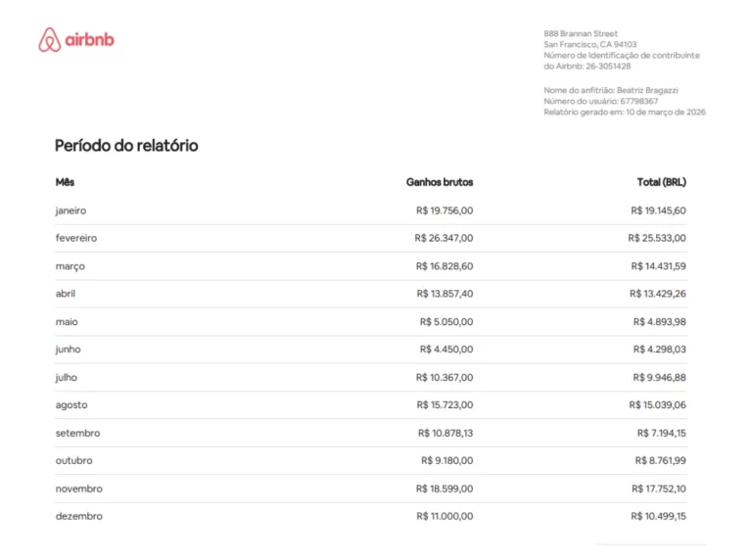
Task: Select fevereiro gross earnings R$ 26.347,00
Action: coord(444,238)
